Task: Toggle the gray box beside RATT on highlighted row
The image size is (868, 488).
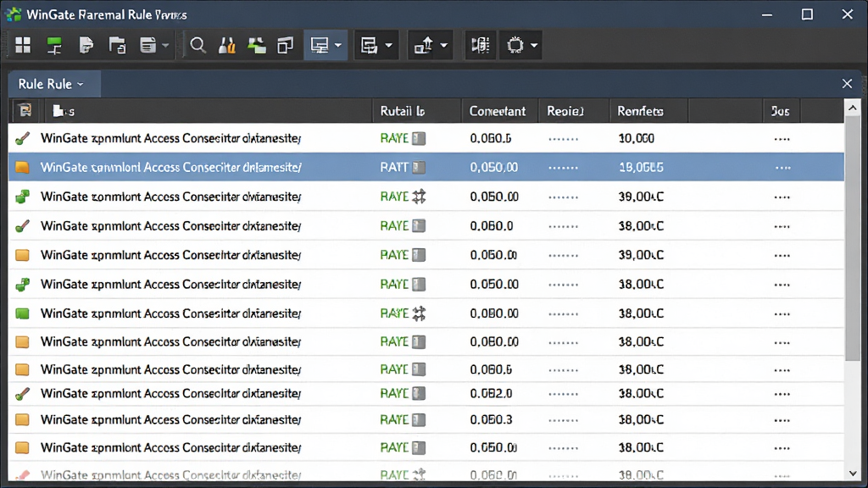Action: [419, 167]
